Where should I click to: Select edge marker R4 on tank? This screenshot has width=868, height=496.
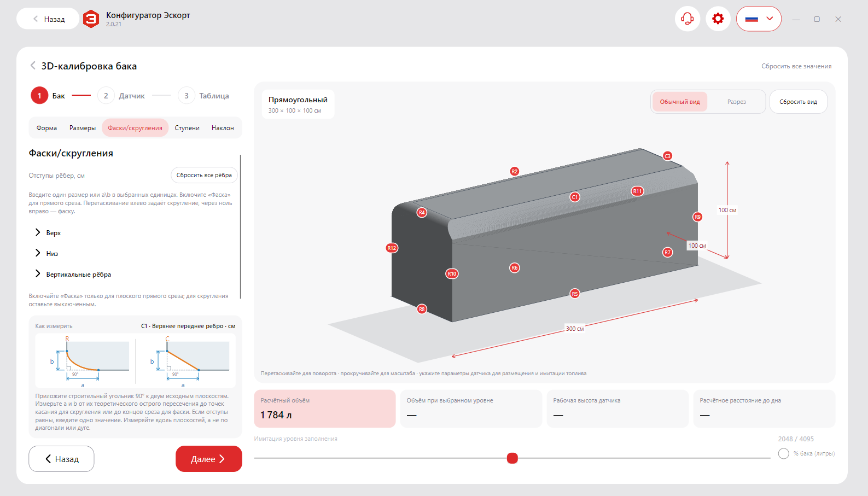422,212
